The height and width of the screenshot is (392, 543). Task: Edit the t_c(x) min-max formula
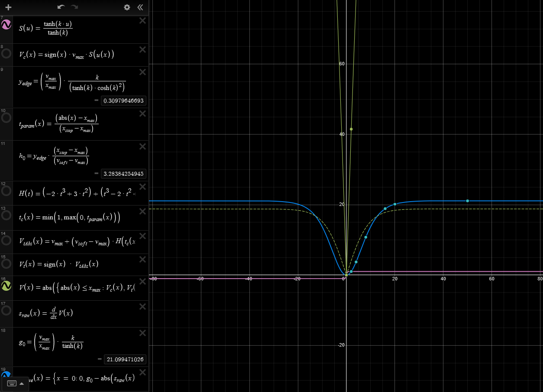coord(69,218)
